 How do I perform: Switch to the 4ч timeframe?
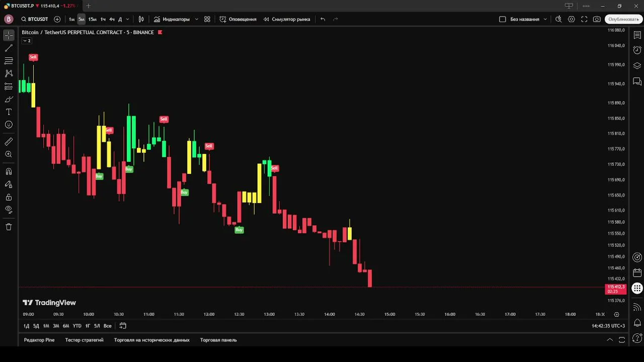coord(112,19)
